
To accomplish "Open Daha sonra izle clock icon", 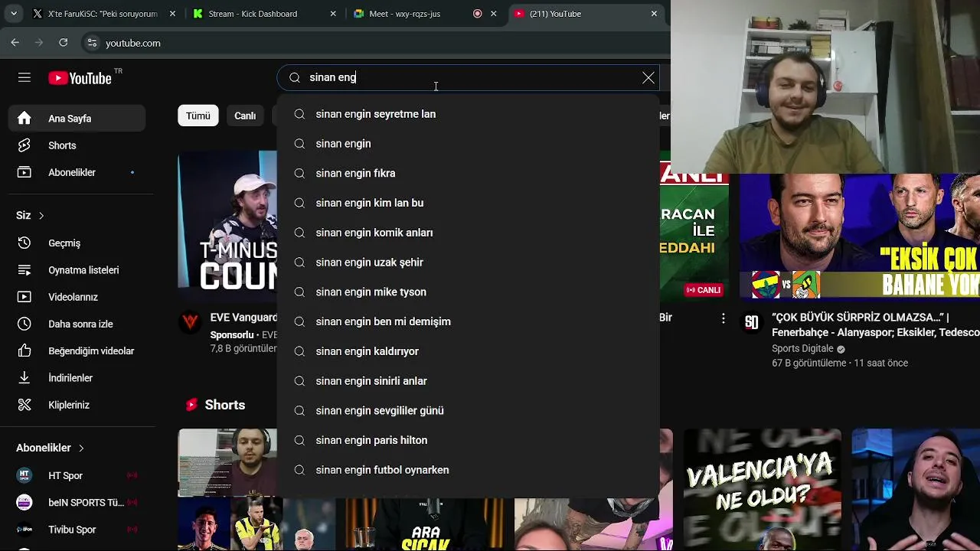I will pos(24,324).
